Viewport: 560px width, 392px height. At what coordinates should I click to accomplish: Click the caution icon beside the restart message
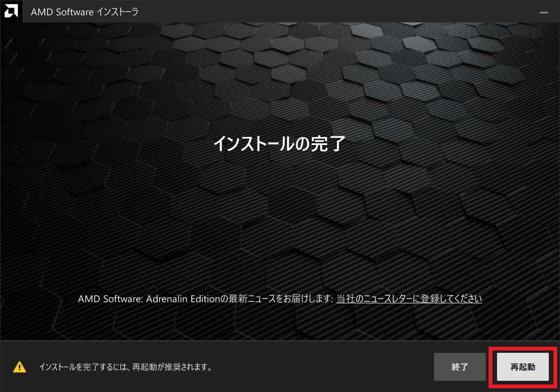tap(19, 367)
